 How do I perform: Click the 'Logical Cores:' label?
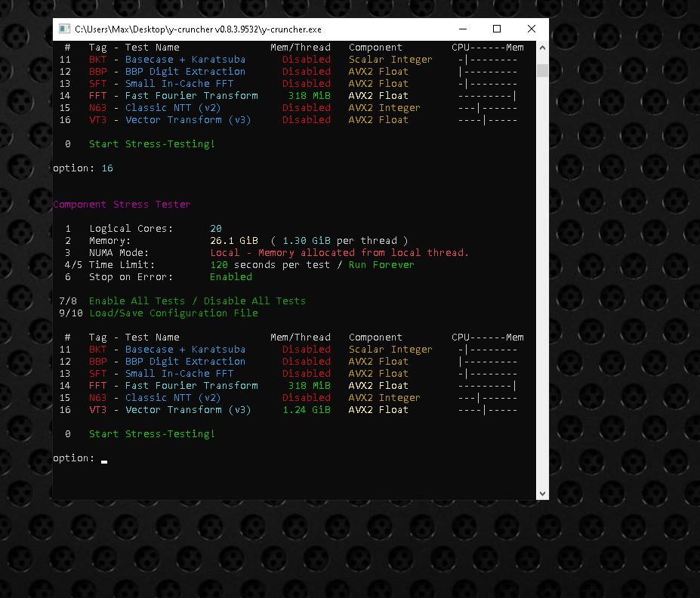(131, 229)
